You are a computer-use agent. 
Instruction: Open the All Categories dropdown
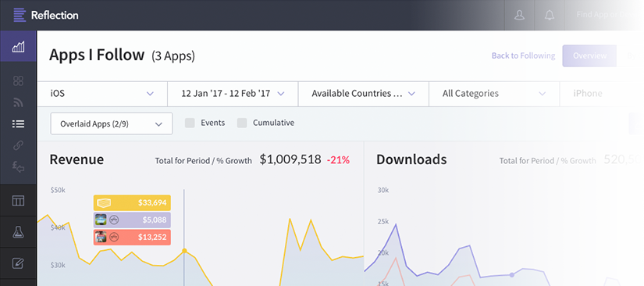[x=494, y=94]
